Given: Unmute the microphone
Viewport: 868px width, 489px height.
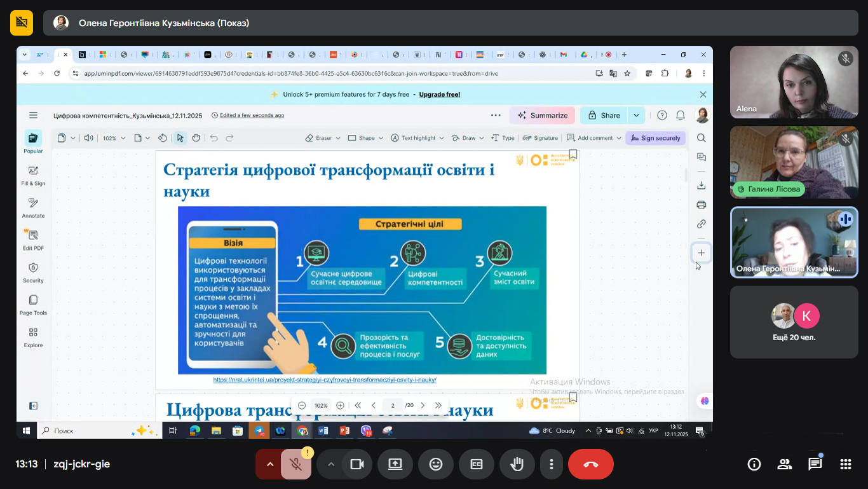Looking at the screenshot, I should point(295,464).
